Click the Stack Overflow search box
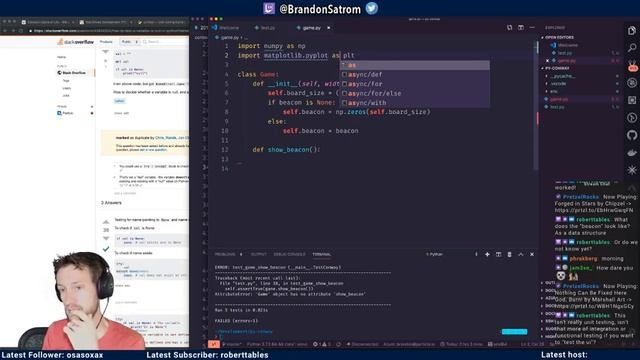 165,42
